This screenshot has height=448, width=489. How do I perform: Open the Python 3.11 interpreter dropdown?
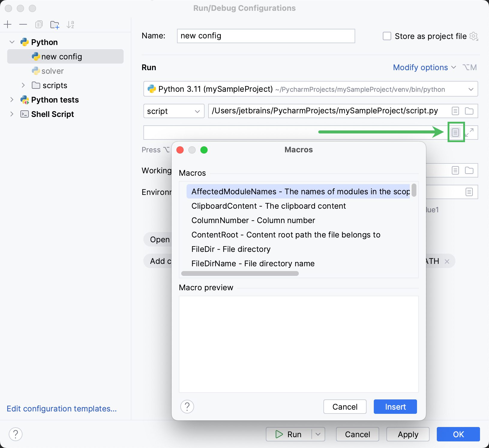(x=471, y=89)
